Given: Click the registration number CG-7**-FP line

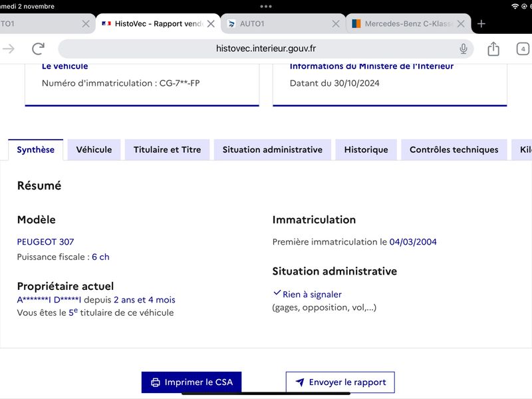Looking at the screenshot, I should click(121, 83).
